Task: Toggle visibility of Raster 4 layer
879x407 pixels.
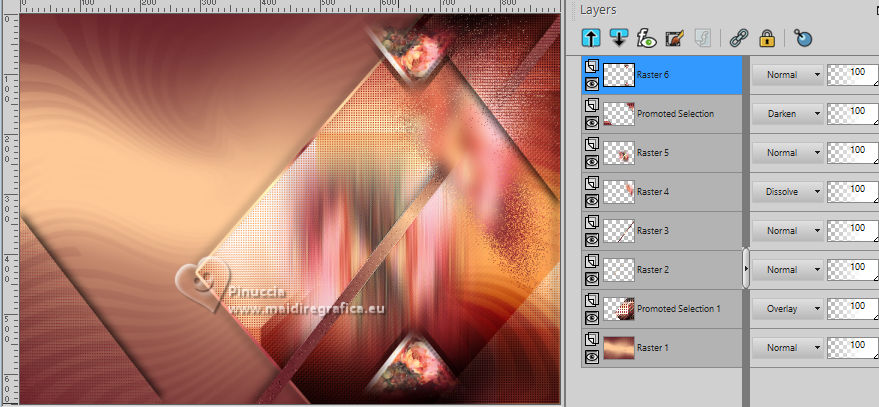Action: (592, 201)
